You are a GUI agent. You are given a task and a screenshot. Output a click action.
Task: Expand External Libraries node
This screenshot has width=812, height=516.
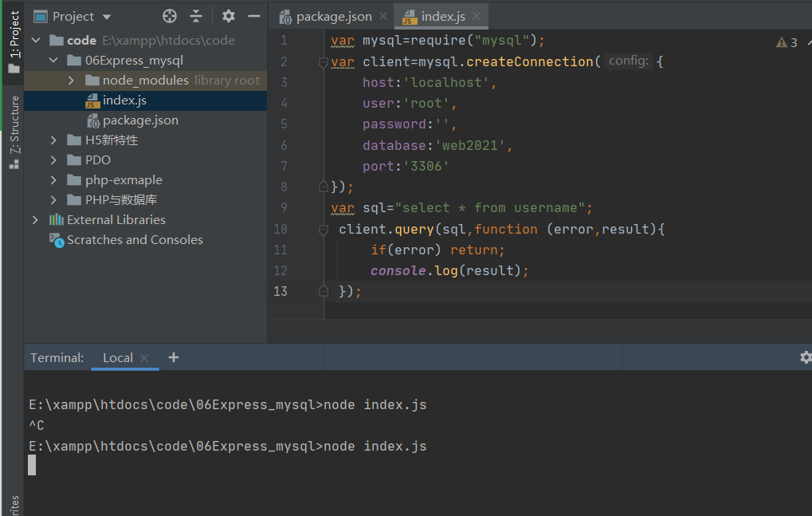[35, 219]
